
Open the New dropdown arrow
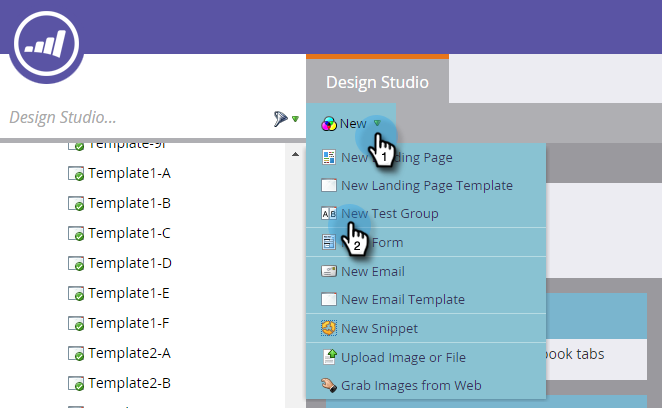377,123
